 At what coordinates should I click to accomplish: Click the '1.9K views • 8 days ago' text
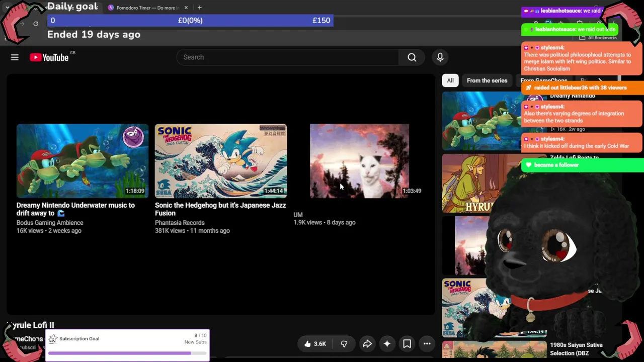pos(325,222)
